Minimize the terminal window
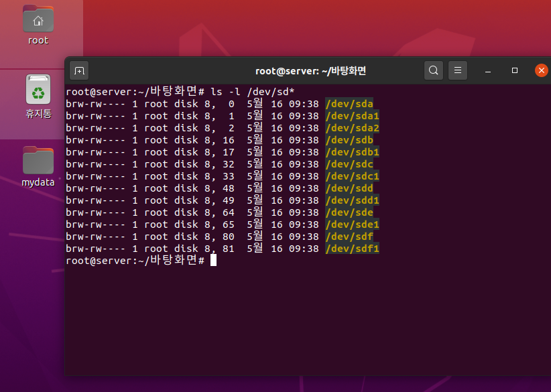 point(488,71)
